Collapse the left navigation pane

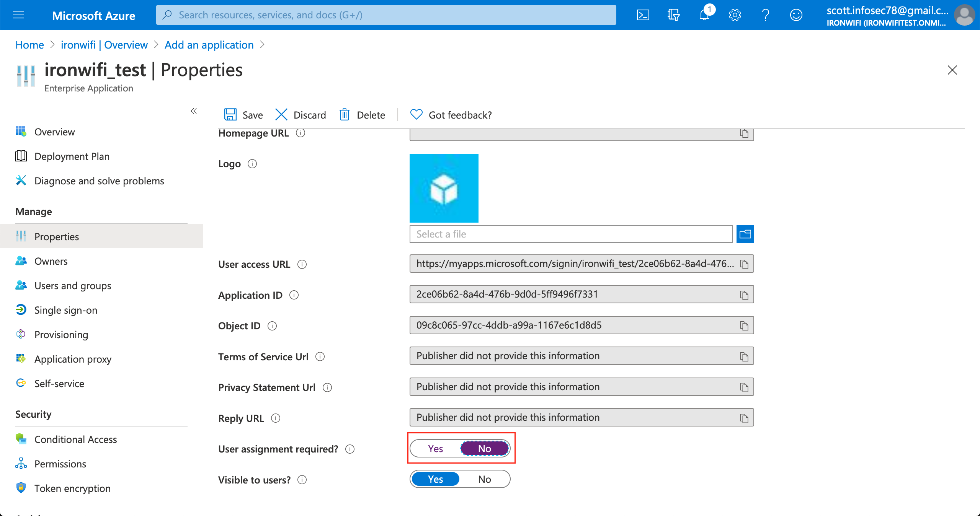click(194, 111)
